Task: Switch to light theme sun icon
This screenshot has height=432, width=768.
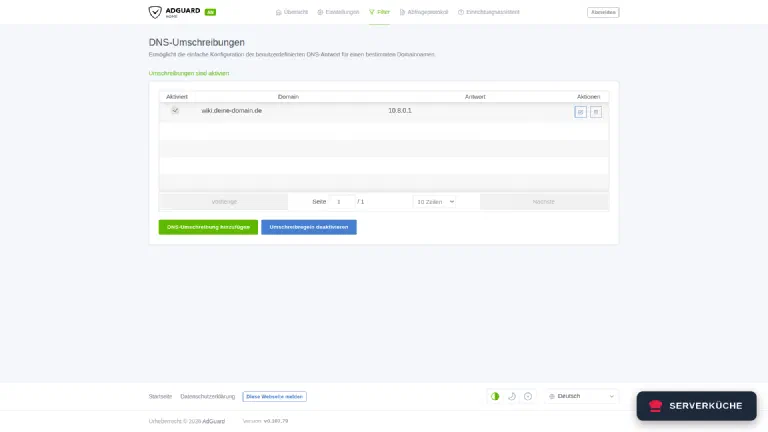Action: 528,396
